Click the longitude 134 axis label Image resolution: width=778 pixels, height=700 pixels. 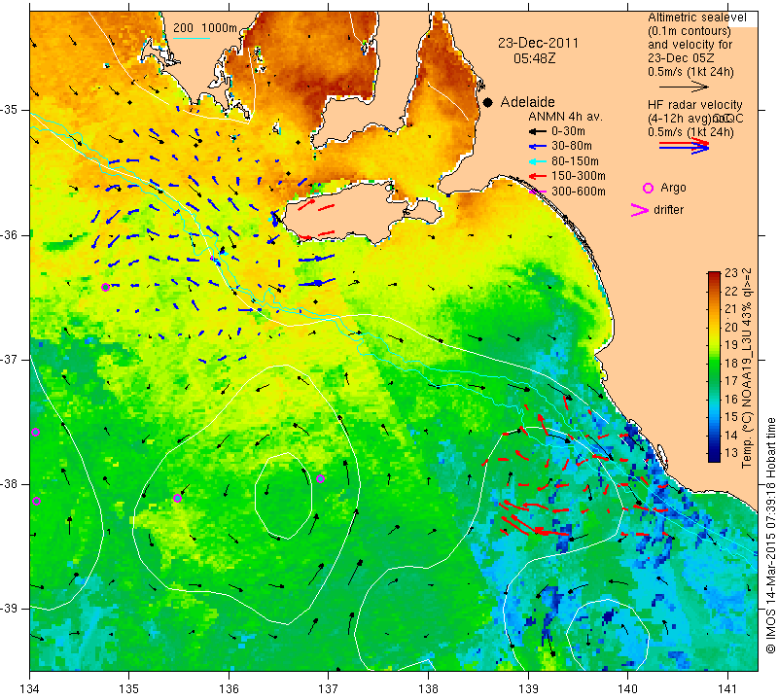30,689
